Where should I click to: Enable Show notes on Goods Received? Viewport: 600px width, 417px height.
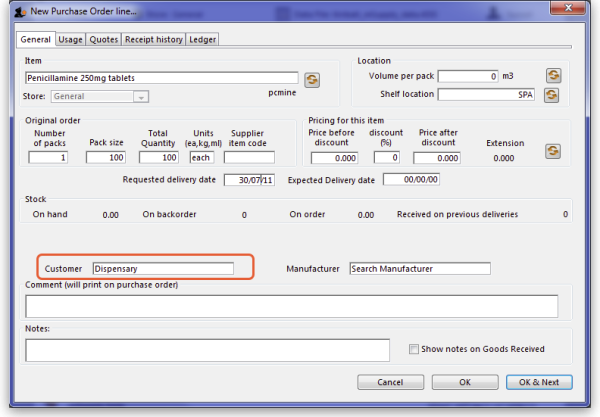[x=415, y=349]
